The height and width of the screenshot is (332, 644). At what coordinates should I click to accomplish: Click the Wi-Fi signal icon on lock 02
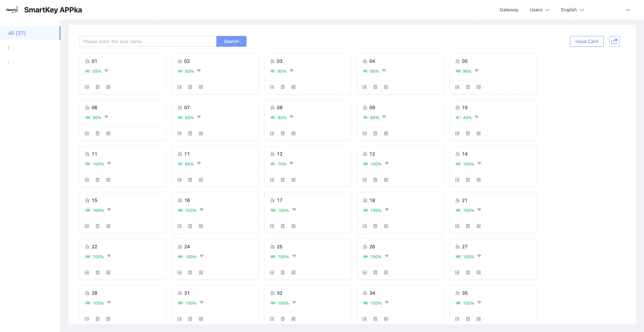pos(199,71)
